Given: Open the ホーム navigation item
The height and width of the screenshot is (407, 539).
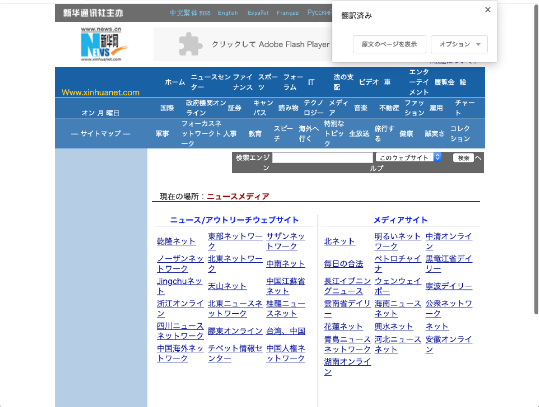Looking at the screenshot, I should click(175, 82).
